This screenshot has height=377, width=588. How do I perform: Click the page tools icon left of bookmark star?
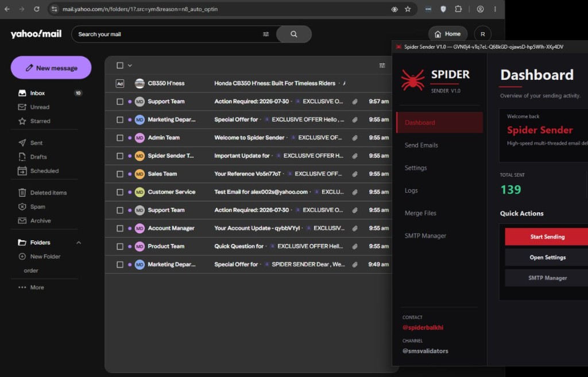[x=394, y=9]
